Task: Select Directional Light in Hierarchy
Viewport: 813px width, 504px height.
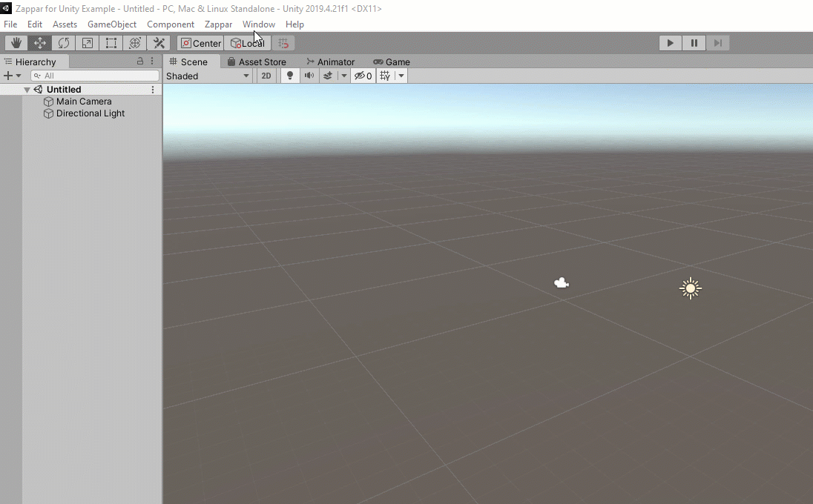Action: tap(90, 113)
